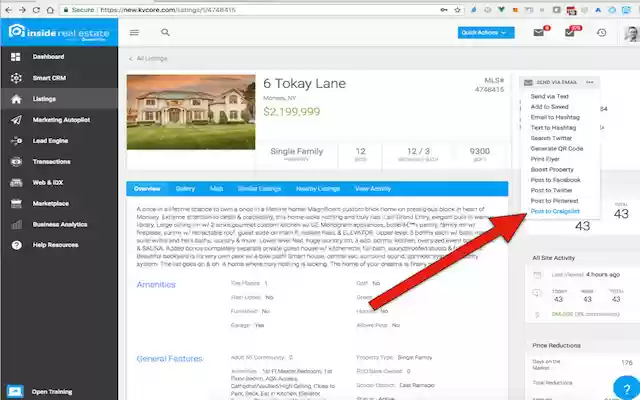This screenshot has width=640, height=400.
Task: Click the $2,199,999 price
Action: click(291, 111)
